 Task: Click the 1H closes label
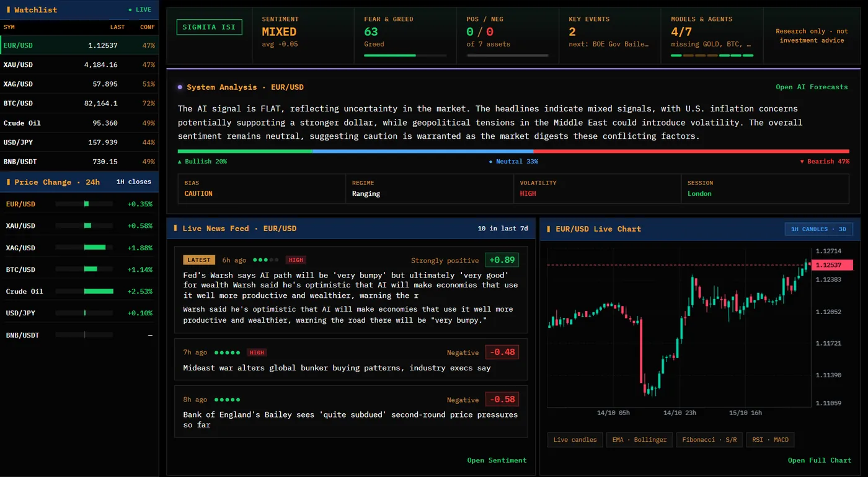[x=134, y=182]
